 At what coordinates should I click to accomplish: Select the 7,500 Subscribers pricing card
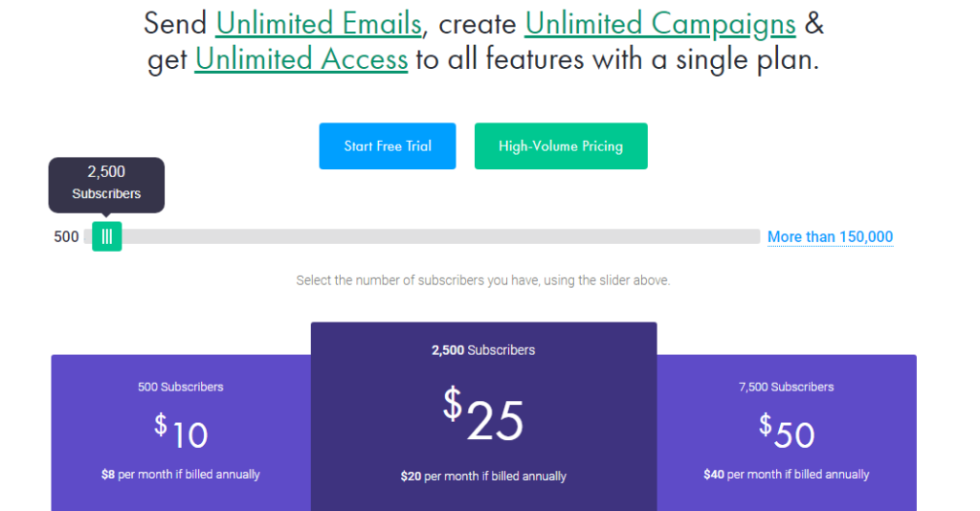787,433
